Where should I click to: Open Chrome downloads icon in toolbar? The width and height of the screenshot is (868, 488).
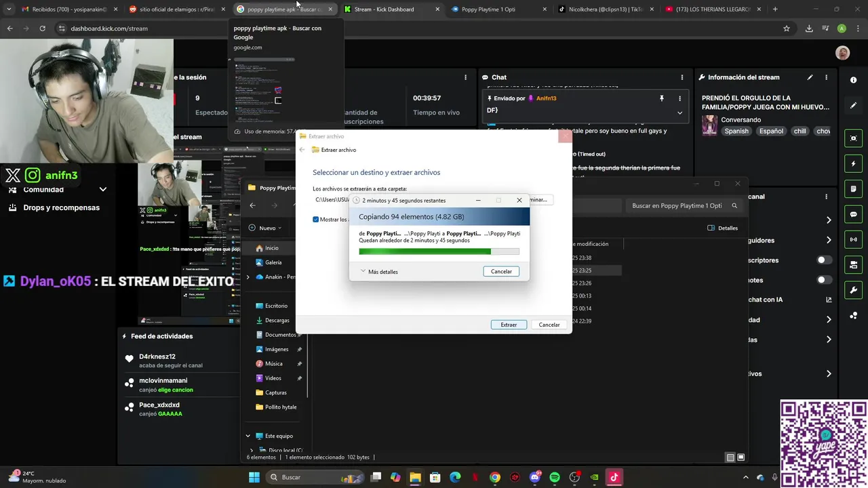point(809,28)
